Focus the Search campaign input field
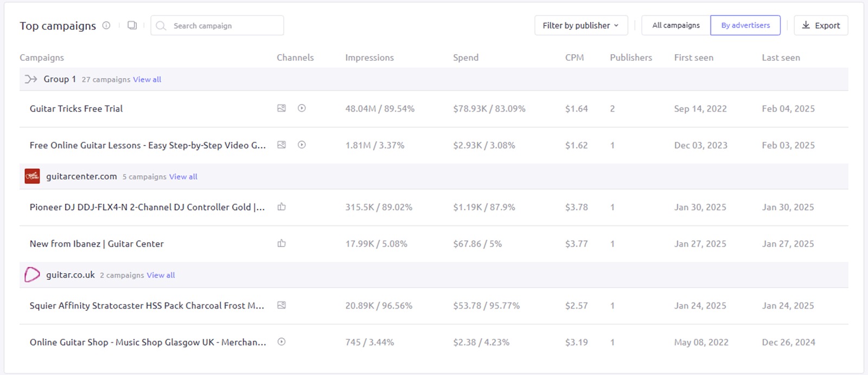 [222, 25]
